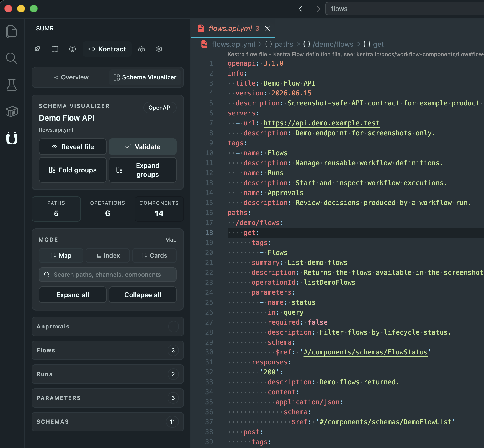Screen dimensions: 484x448
Task: Click the 'post:' line in the editor
Action: coord(253,432)
